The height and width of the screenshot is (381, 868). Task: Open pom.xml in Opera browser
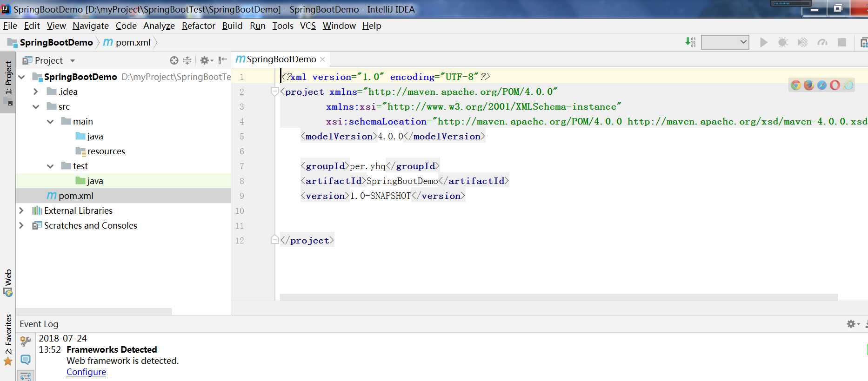click(835, 85)
